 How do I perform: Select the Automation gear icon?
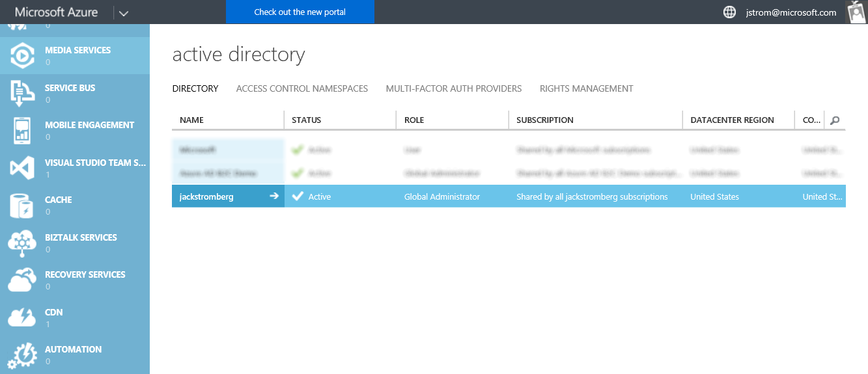click(21, 355)
